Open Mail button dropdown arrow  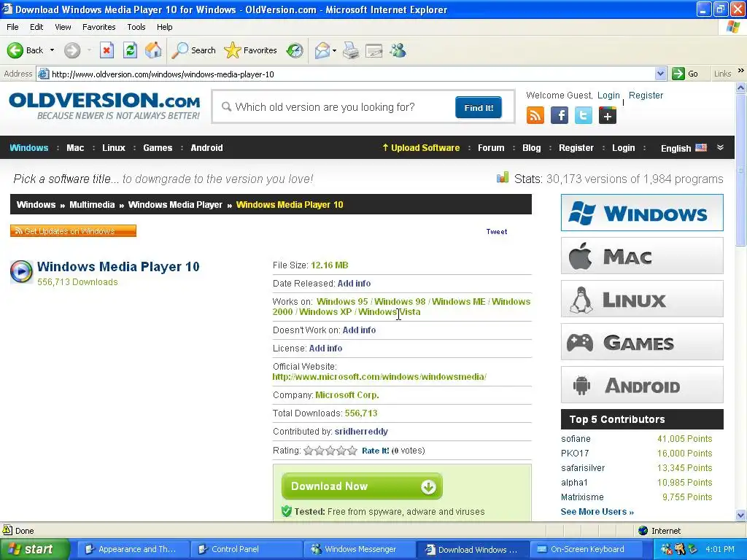click(x=334, y=50)
